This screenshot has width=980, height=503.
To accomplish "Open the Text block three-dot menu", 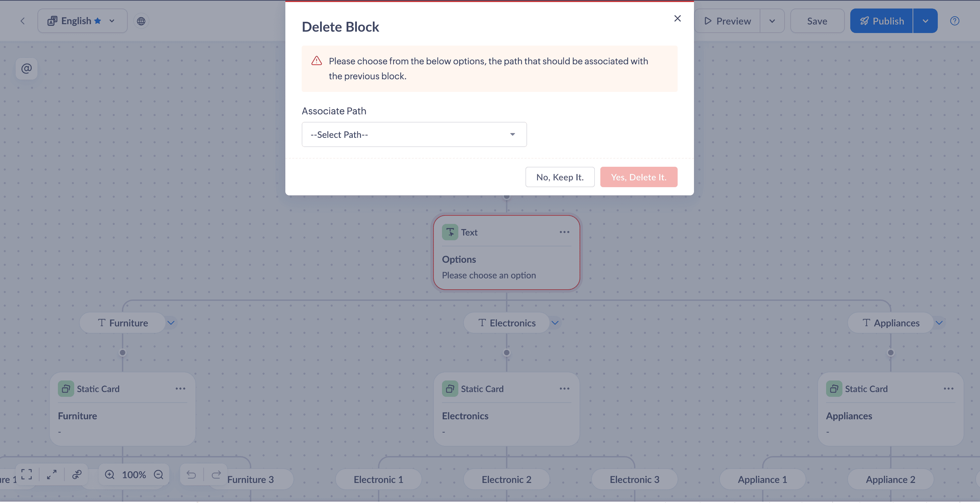I will click(564, 232).
